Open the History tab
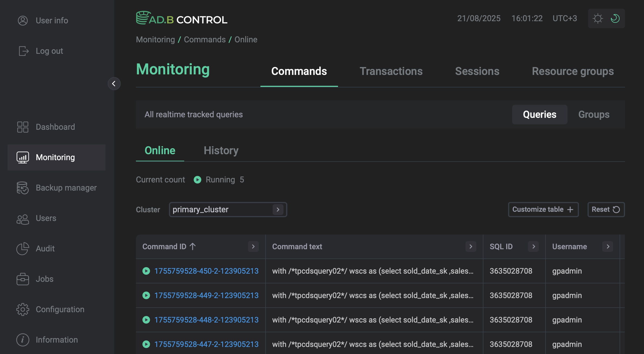644x354 pixels. [221, 150]
